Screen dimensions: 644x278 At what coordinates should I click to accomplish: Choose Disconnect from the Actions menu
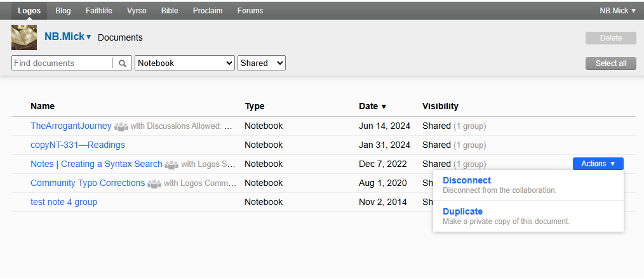528,185
